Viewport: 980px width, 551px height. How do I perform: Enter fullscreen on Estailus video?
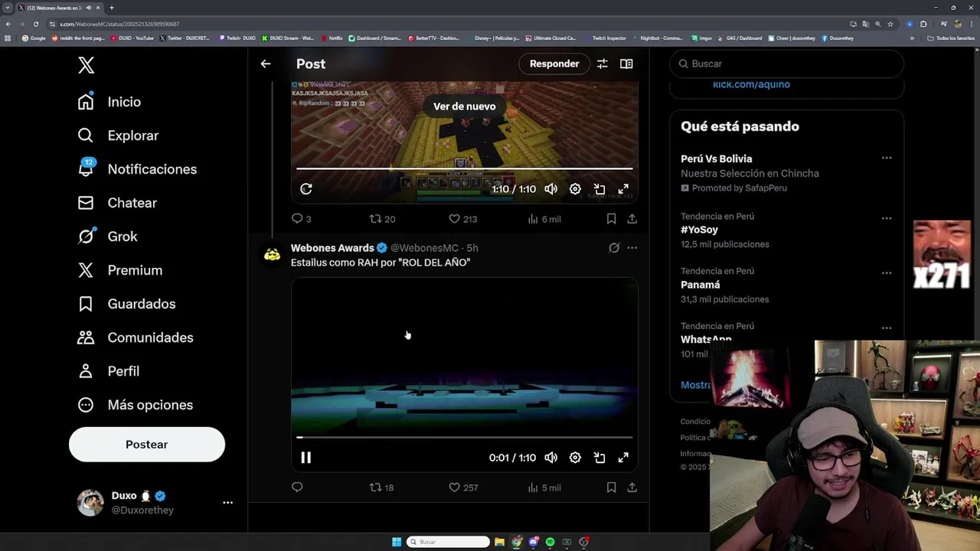point(623,458)
